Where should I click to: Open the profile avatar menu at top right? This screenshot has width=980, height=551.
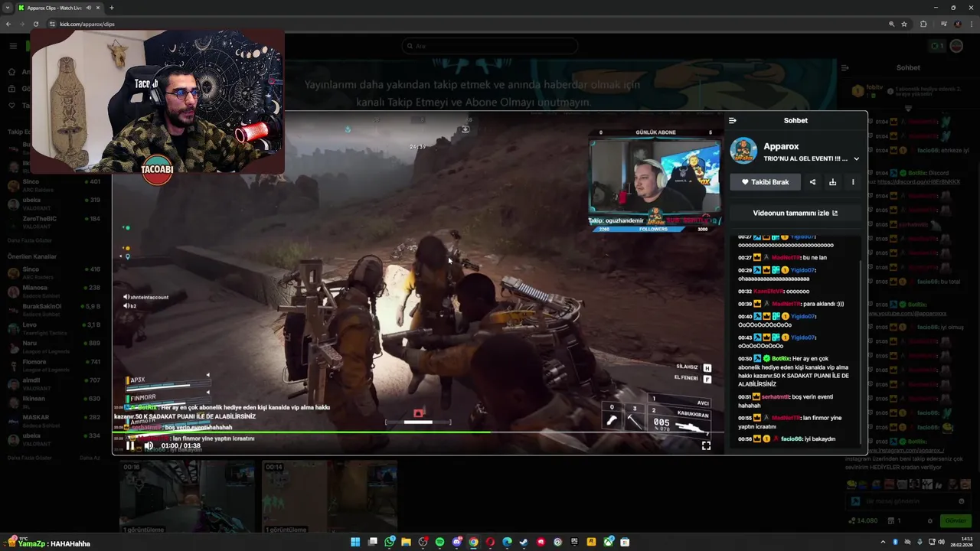pyautogui.click(x=956, y=46)
